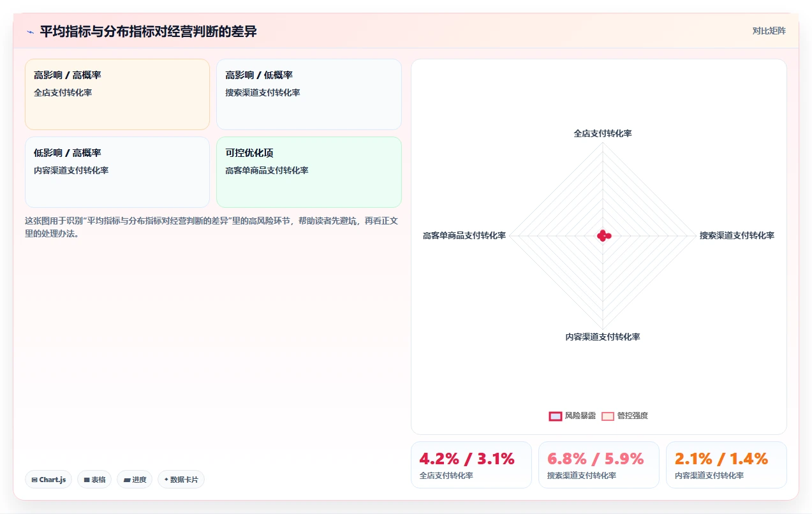
Task: Select the 高影响 / 低概率 card
Action: click(309, 94)
